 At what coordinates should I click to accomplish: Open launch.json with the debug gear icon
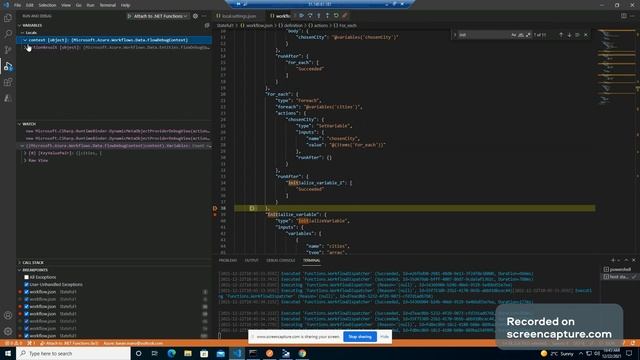tap(195, 16)
